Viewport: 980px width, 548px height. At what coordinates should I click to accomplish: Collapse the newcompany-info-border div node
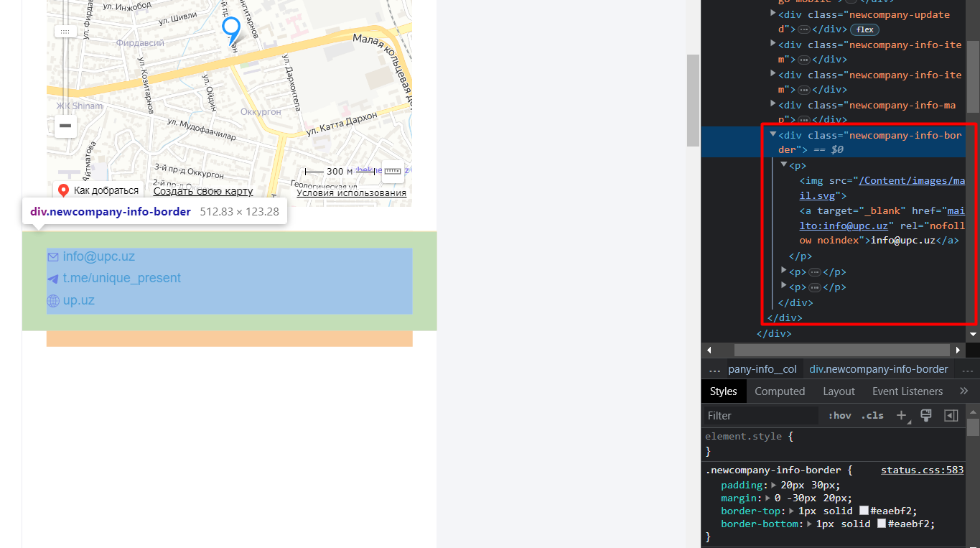pos(773,135)
